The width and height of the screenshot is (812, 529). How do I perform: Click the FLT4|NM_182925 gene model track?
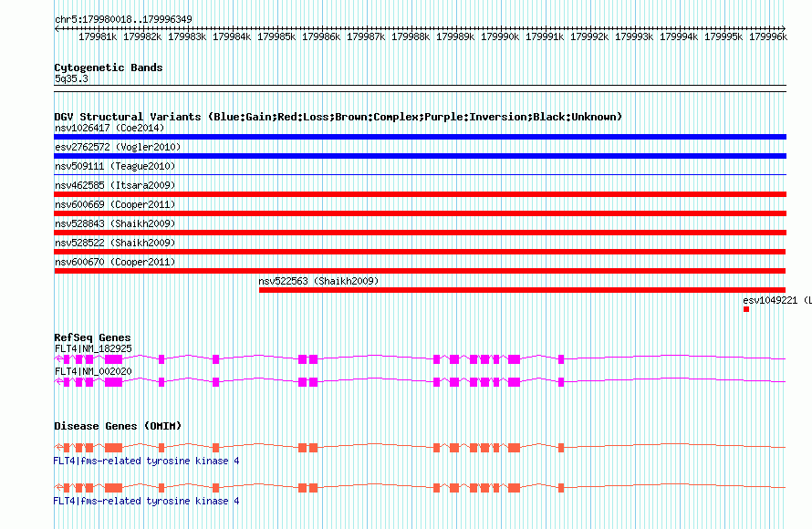[x=420, y=358]
